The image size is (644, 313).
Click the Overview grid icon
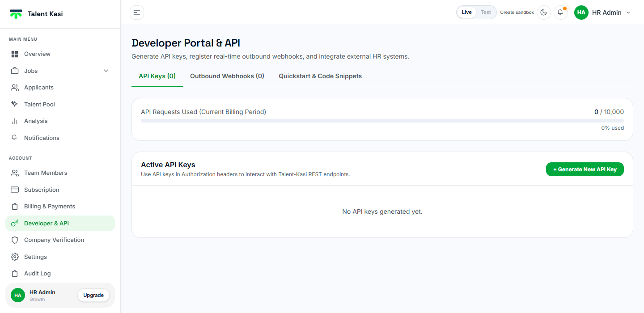pyautogui.click(x=15, y=54)
